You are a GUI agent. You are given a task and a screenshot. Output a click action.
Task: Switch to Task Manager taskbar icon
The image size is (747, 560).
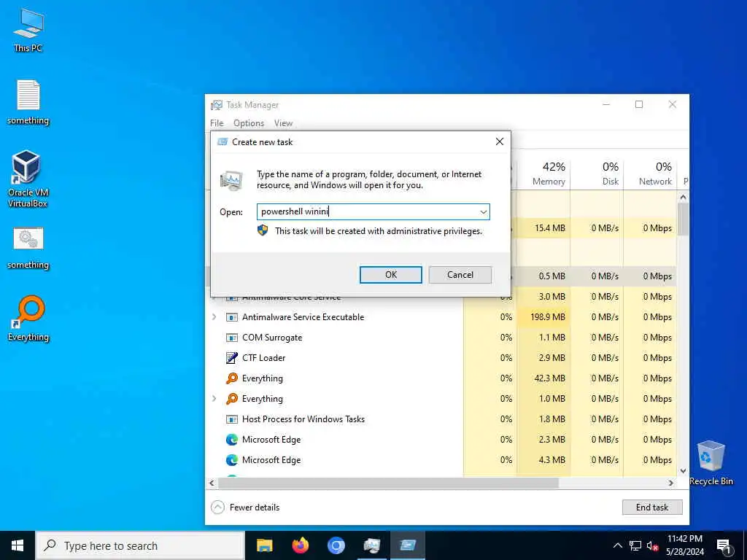pos(371,545)
